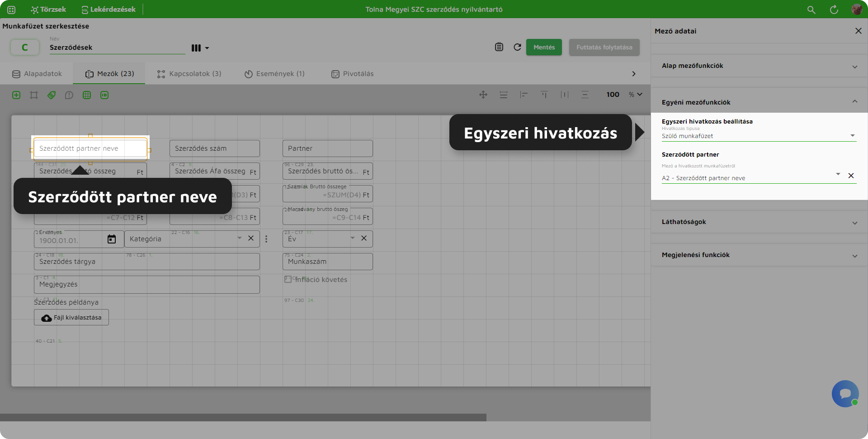
Task: Click the move arrows tool icon
Action: [483, 95]
